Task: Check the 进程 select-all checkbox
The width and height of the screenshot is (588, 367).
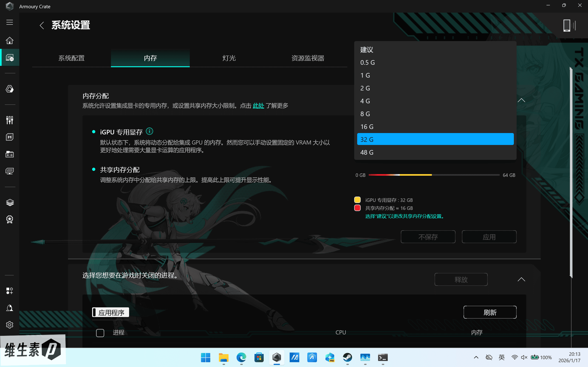Action: pos(100,333)
